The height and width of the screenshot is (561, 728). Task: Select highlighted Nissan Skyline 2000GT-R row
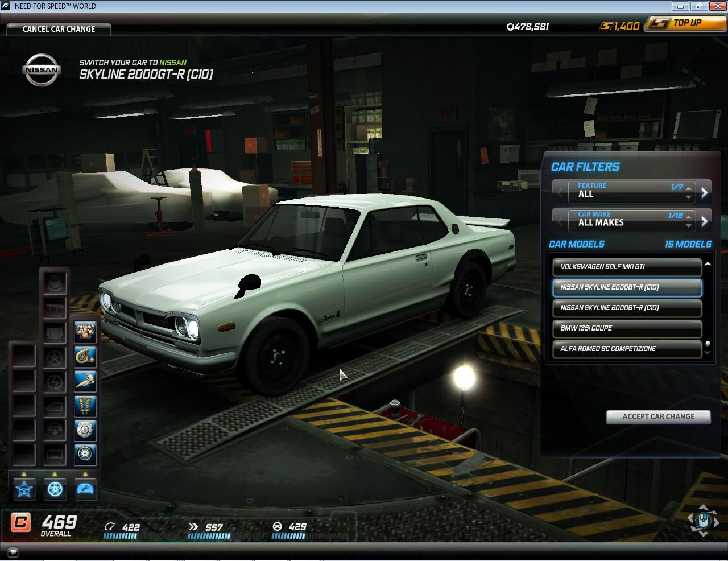(x=627, y=287)
